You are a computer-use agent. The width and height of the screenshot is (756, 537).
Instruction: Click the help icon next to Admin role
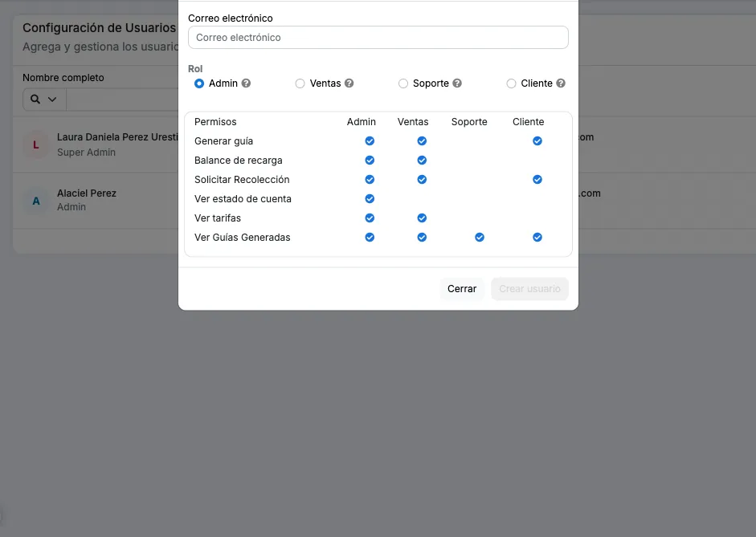click(246, 83)
